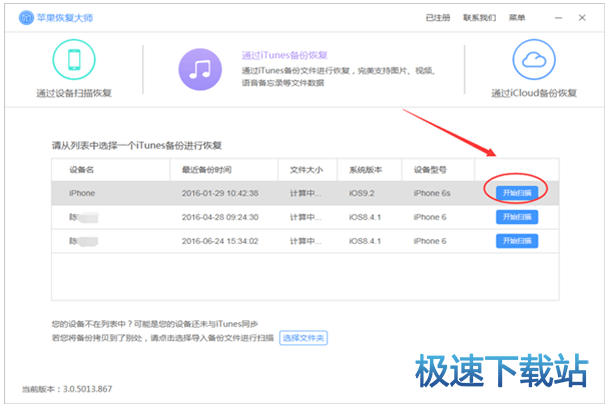
Task: Click the iPhone 6s device model cell
Action: (x=432, y=193)
